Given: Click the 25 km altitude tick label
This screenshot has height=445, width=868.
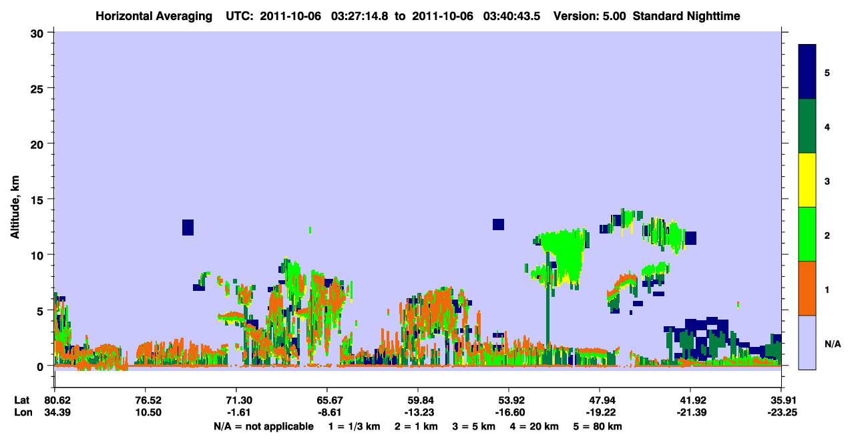Looking at the screenshot, I should pos(38,88).
